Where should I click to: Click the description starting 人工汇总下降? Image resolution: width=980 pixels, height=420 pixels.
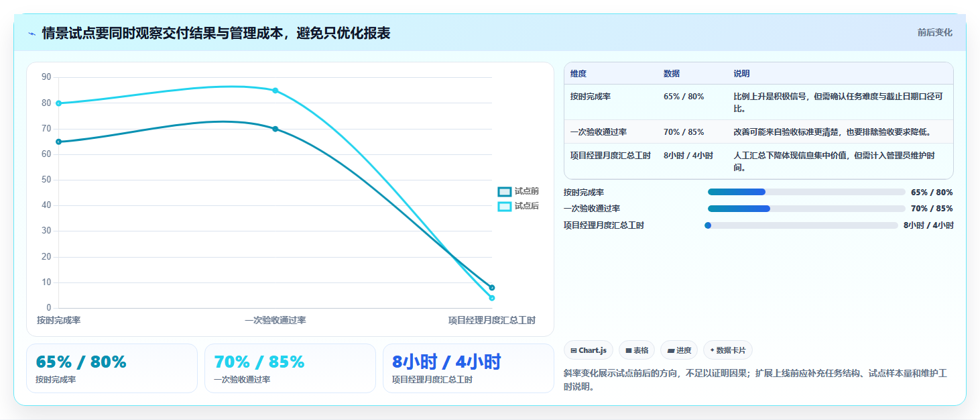[835, 161]
